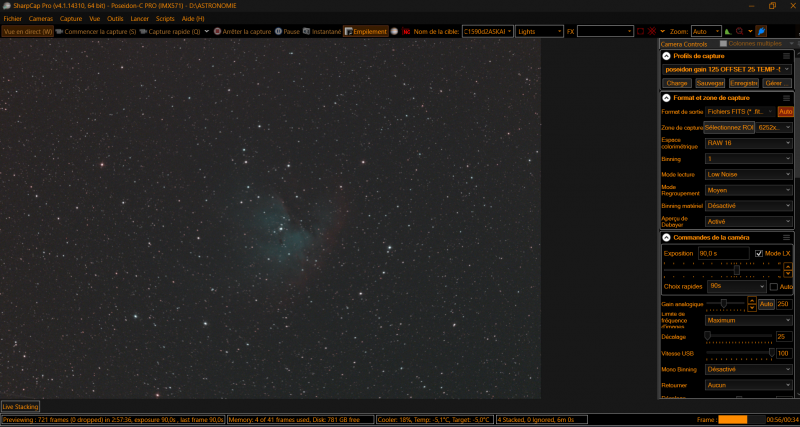Enable the Auto exposure checkbox
Viewport: 800px width, 427px height.
773,287
